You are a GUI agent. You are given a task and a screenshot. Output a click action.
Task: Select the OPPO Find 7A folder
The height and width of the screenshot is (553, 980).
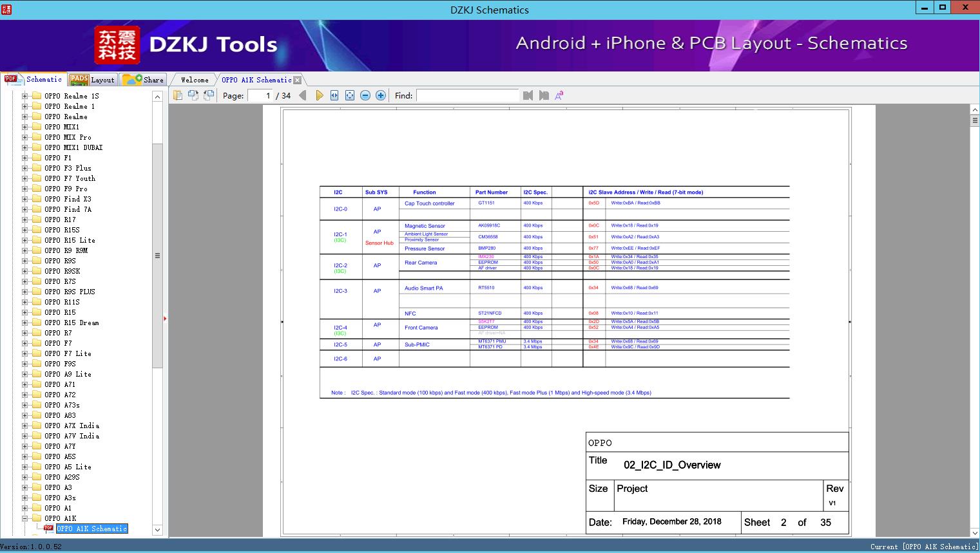pyautogui.click(x=68, y=209)
